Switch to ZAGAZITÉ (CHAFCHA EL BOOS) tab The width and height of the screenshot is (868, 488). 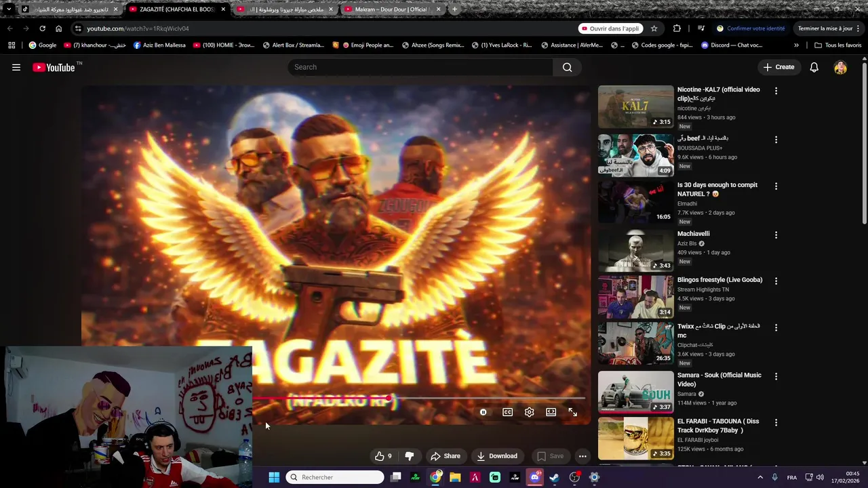coord(176,9)
